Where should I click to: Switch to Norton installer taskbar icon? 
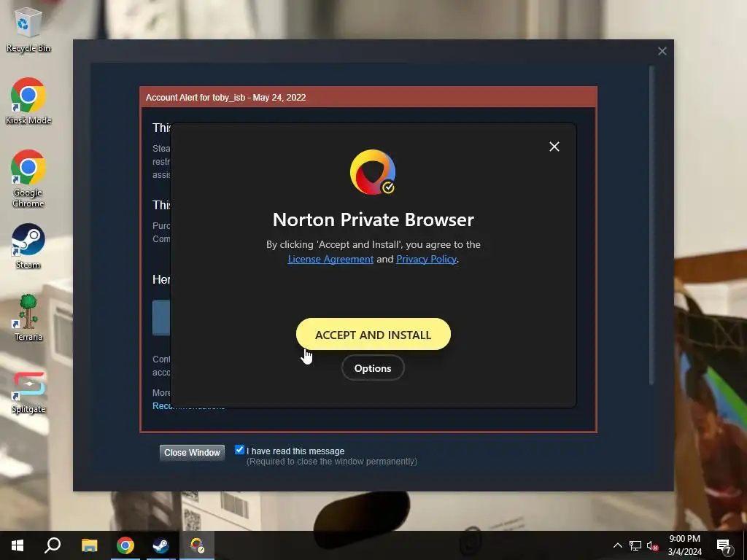[x=197, y=545]
